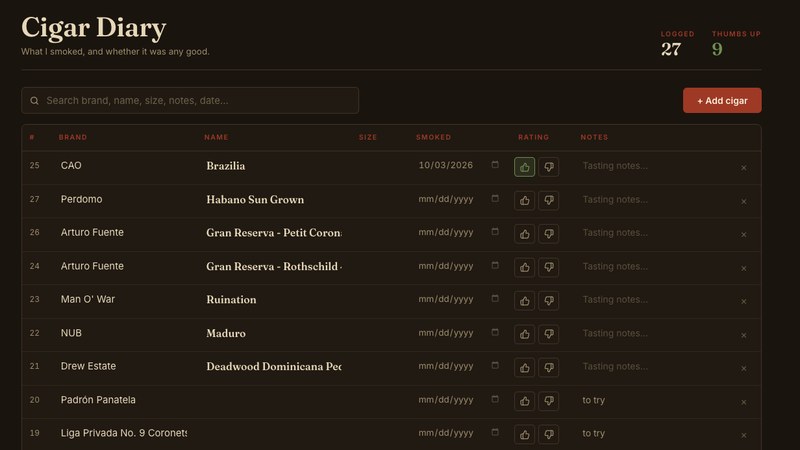Sort by the Size column header
The width and height of the screenshot is (800, 450).
coord(368,137)
